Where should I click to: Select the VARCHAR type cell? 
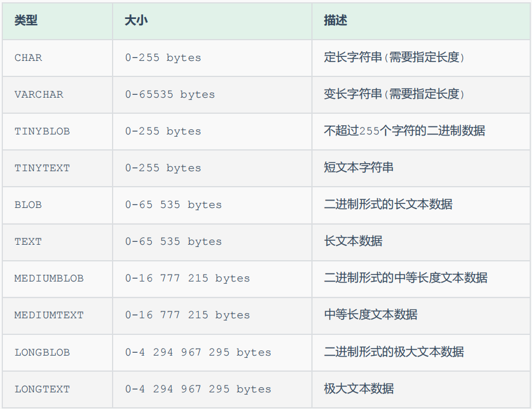coord(39,95)
